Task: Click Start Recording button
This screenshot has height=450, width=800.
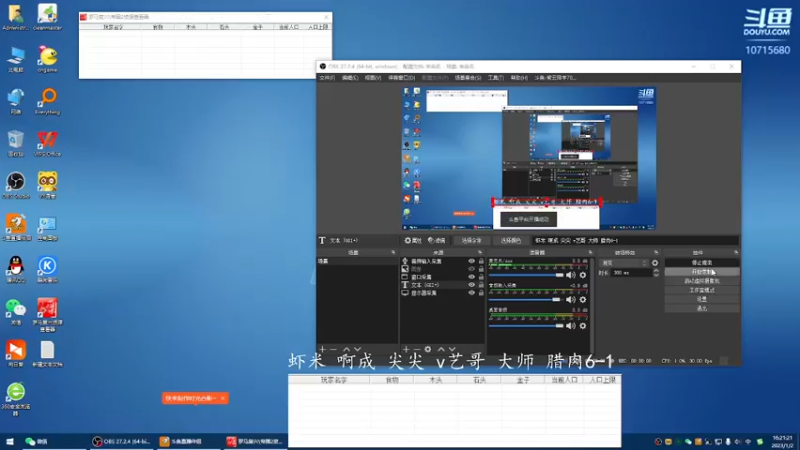Action: click(702, 272)
